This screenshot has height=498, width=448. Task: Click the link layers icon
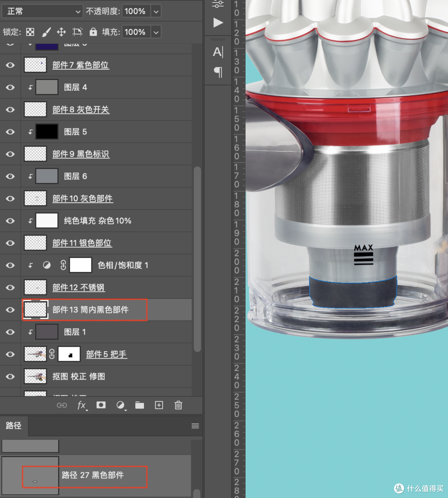(x=62, y=405)
